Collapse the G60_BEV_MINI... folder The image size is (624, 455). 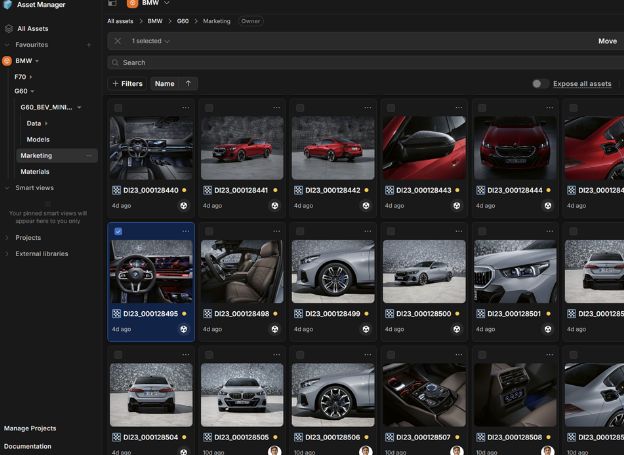point(79,107)
